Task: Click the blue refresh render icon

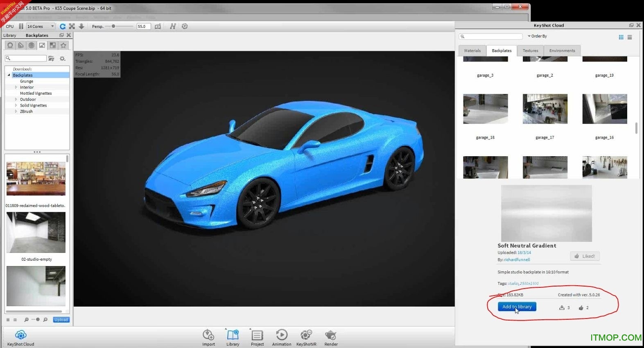Action: pos(63,26)
